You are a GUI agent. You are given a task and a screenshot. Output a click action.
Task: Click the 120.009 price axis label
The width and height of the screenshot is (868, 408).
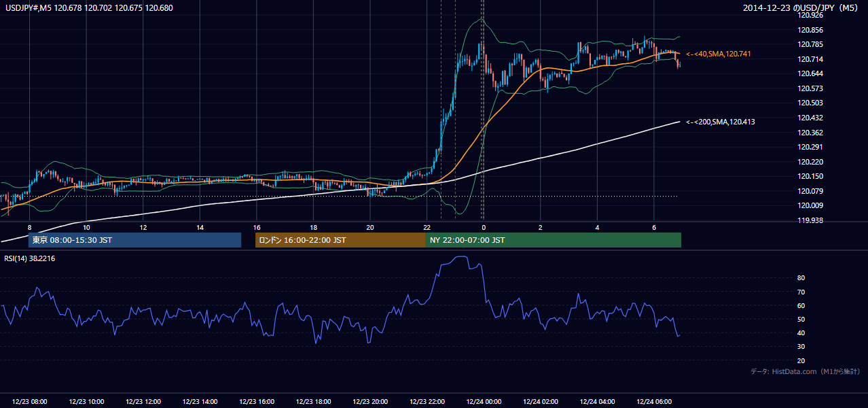[811, 205]
